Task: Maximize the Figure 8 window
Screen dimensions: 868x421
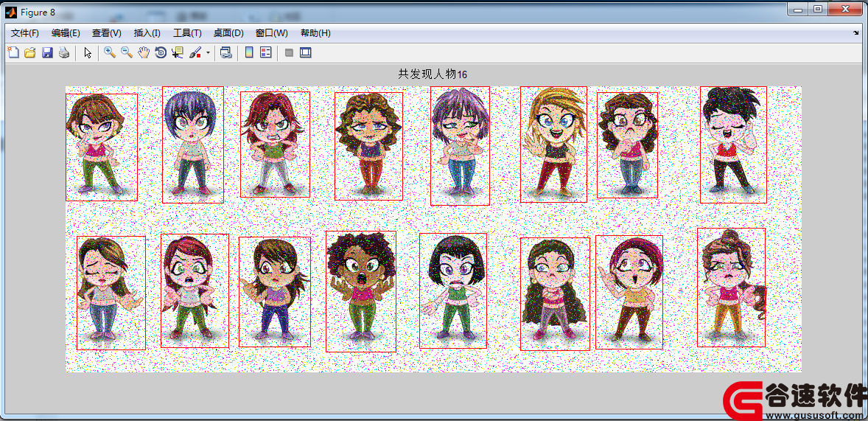Action: pos(818,9)
